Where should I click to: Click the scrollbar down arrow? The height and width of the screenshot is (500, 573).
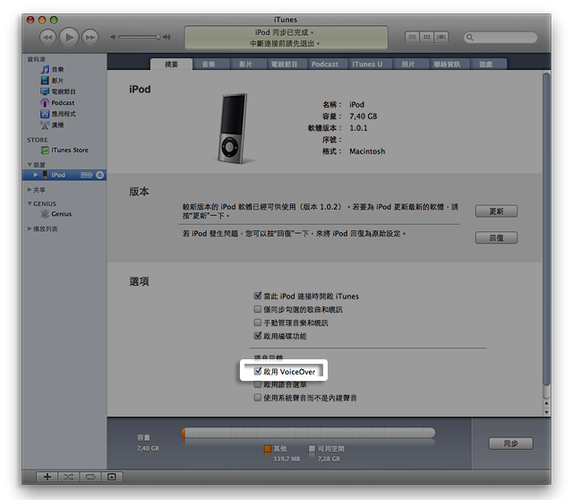point(547,412)
